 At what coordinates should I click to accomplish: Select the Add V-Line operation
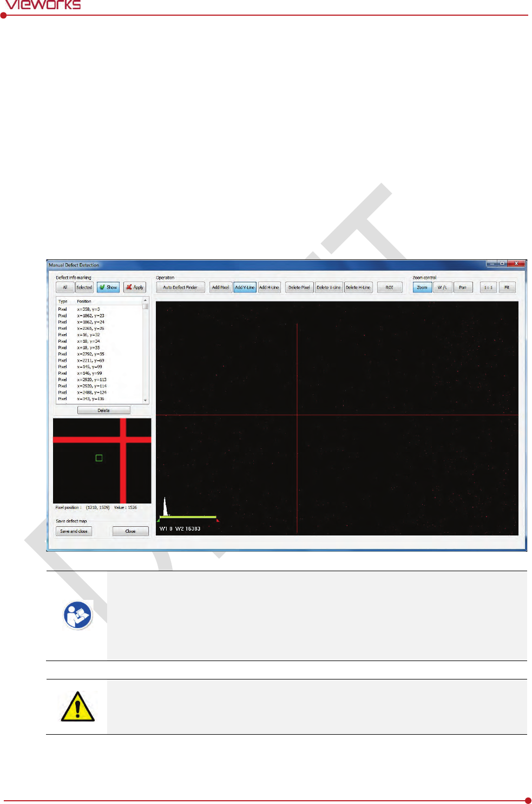tap(245, 287)
